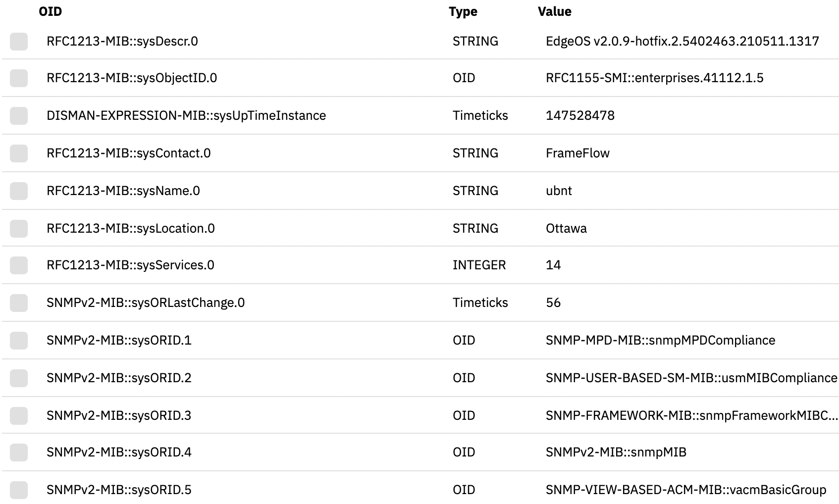The width and height of the screenshot is (839, 504).
Task: Check the sysDescr.0 row checkbox
Action: pos(19,42)
